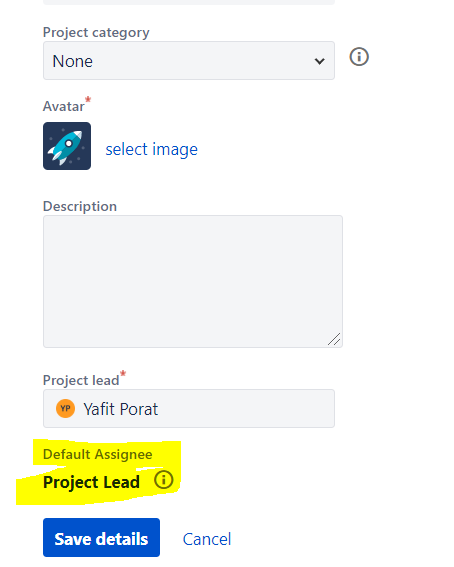Screen dimensions: 454x567
Task: Click the highlighted 'Default Assignee' label
Action: (98, 454)
